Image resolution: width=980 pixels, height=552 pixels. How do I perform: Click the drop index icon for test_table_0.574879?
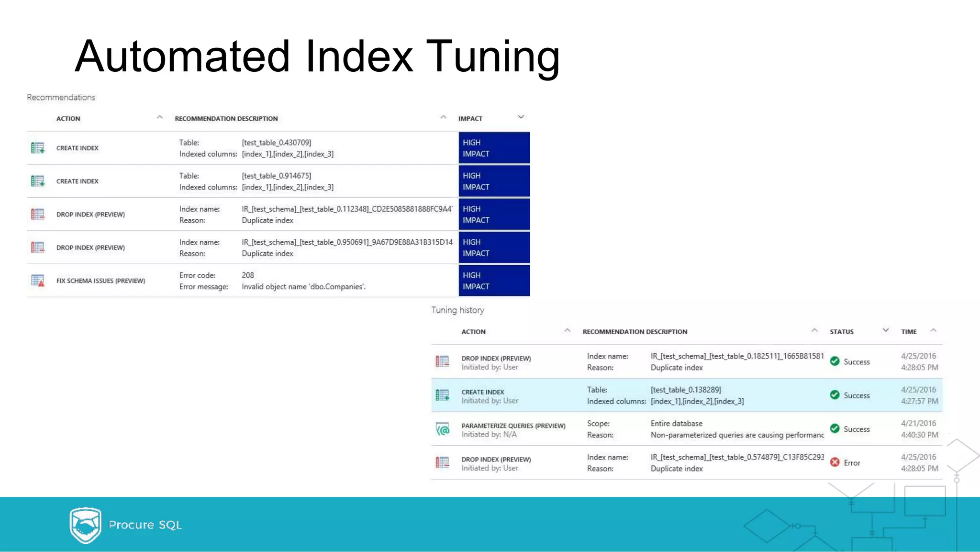pyautogui.click(x=443, y=462)
